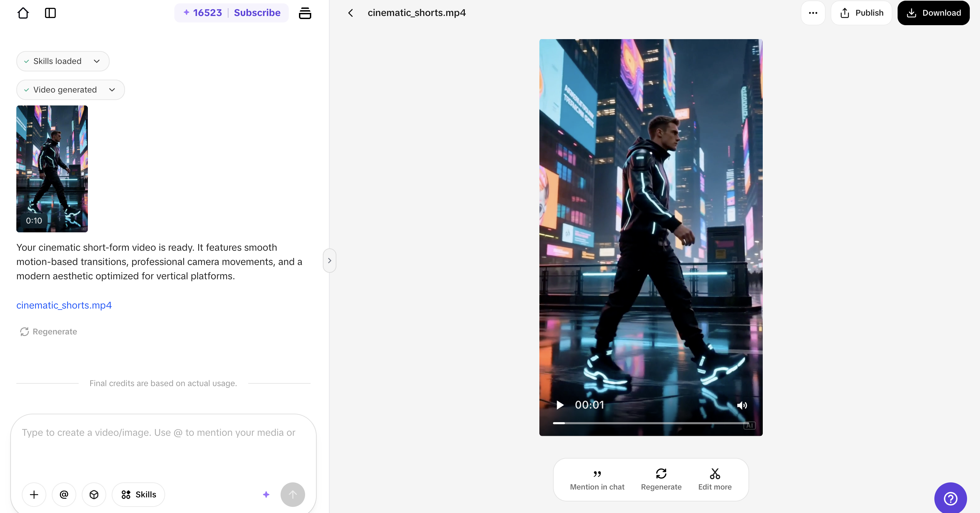
Task: Click the back arrow next to filename
Action: (350, 13)
